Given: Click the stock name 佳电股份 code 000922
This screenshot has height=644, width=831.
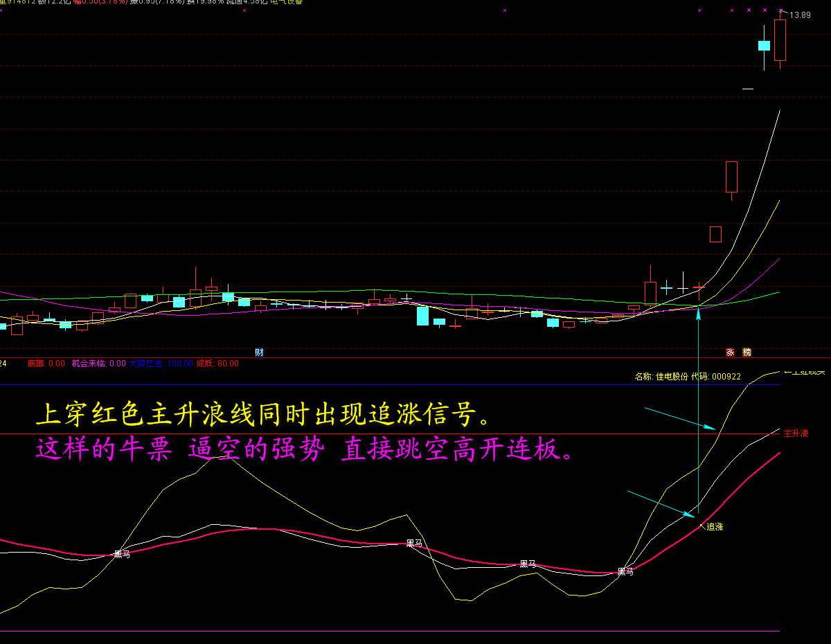Looking at the screenshot, I should pos(688,377).
